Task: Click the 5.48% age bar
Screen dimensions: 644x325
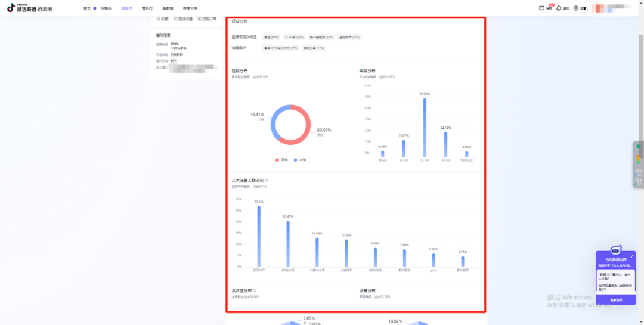Action: [x=383, y=154]
